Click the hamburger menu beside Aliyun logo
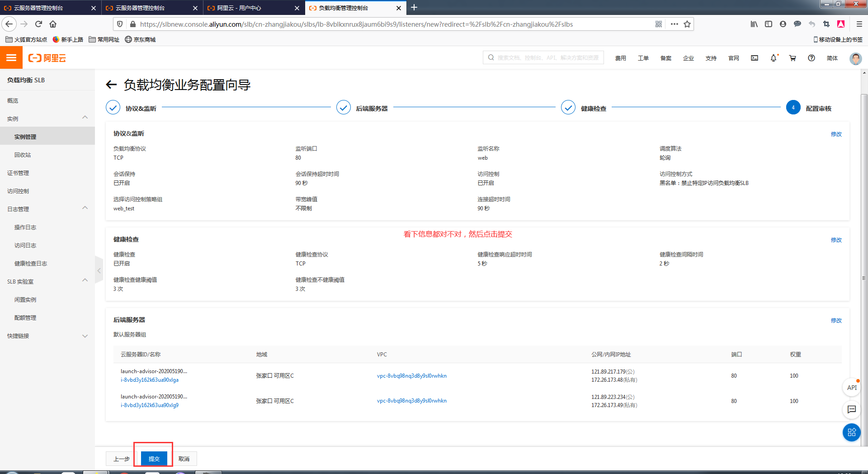This screenshot has height=474, width=868. pos(11,57)
